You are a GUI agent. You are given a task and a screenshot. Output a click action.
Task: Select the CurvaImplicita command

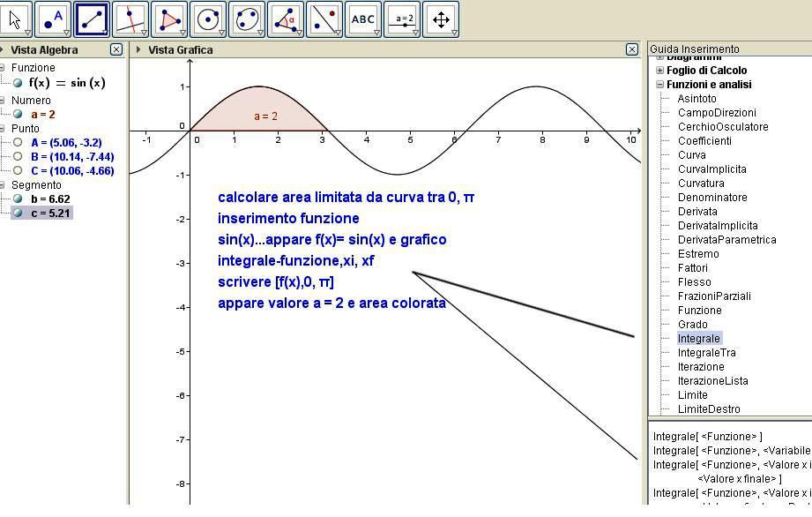click(712, 169)
